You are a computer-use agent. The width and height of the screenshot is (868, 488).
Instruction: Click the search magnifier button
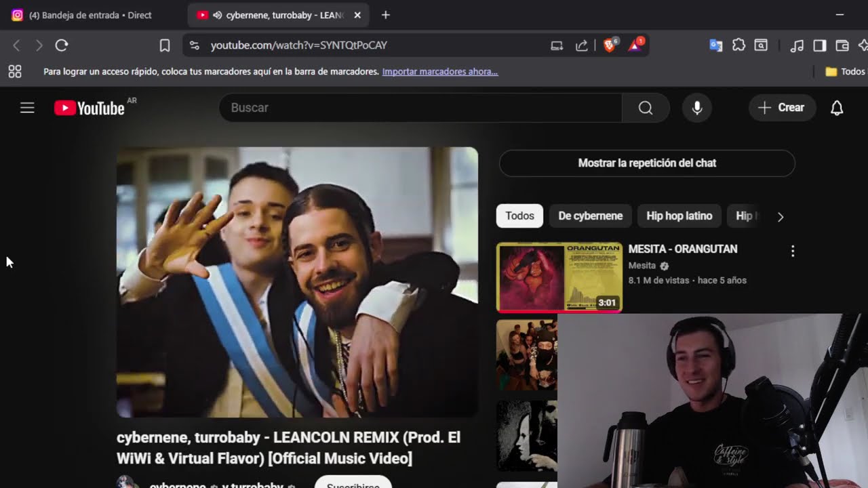tap(646, 108)
